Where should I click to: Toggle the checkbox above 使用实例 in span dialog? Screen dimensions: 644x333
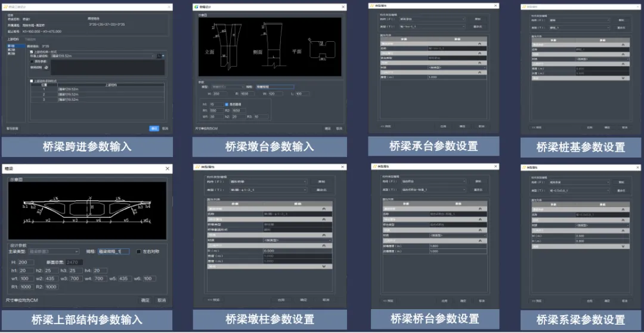tap(32, 61)
